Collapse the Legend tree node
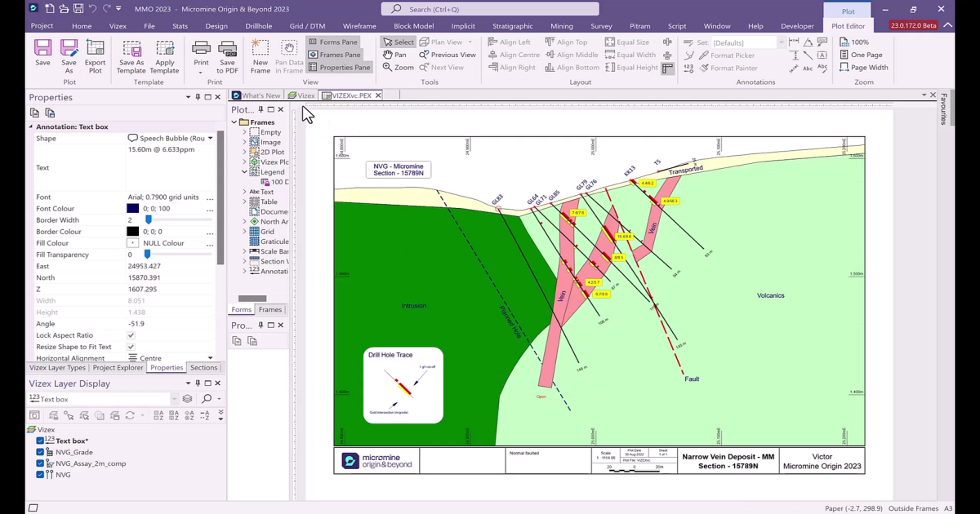The width and height of the screenshot is (980, 514). coord(244,172)
